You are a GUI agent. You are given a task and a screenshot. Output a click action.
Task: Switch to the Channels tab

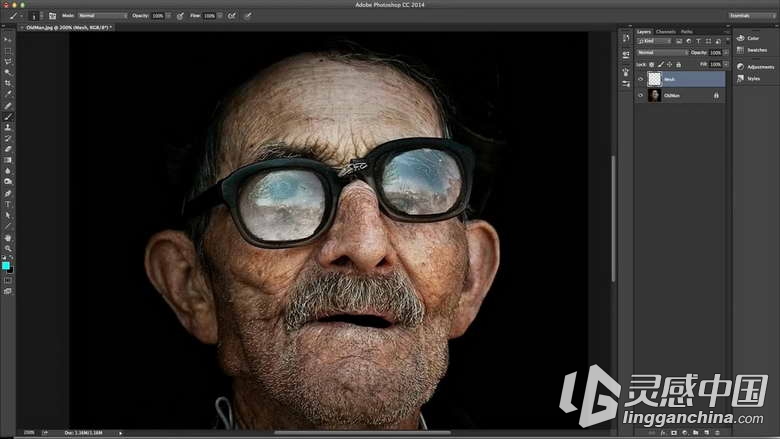tap(666, 32)
